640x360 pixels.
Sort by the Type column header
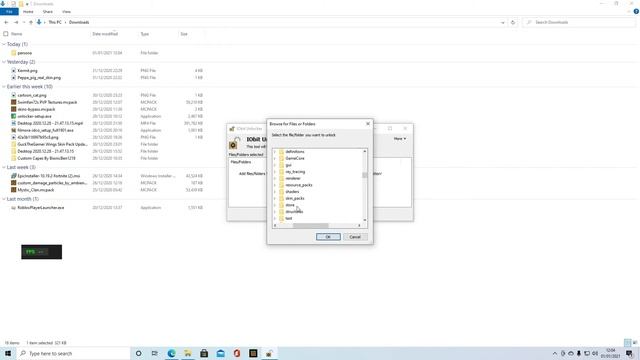coord(145,34)
